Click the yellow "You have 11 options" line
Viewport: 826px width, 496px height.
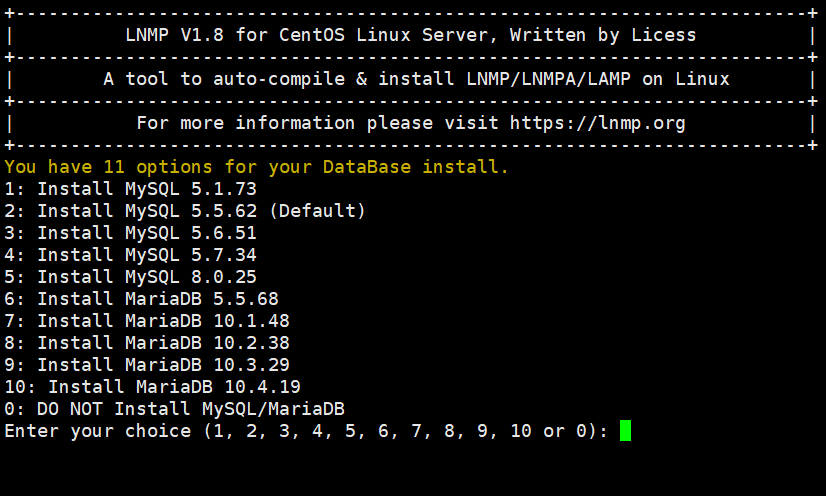pyautogui.click(x=256, y=167)
